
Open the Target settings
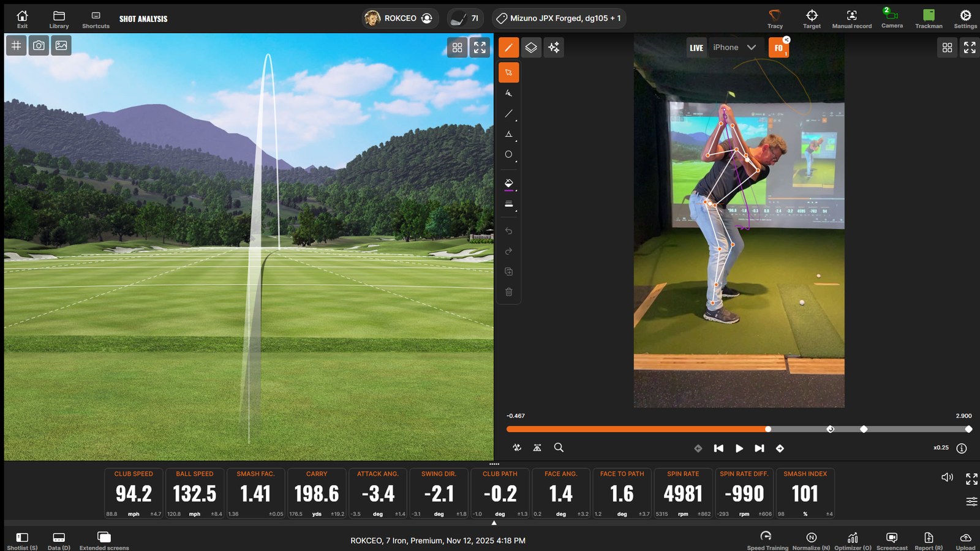point(812,18)
